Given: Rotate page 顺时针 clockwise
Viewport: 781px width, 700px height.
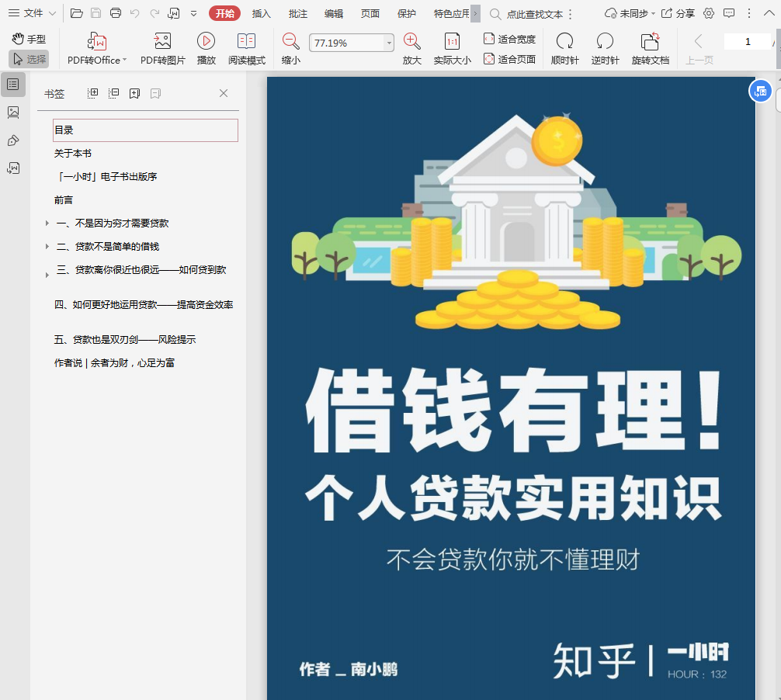Looking at the screenshot, I should (565, 48).
